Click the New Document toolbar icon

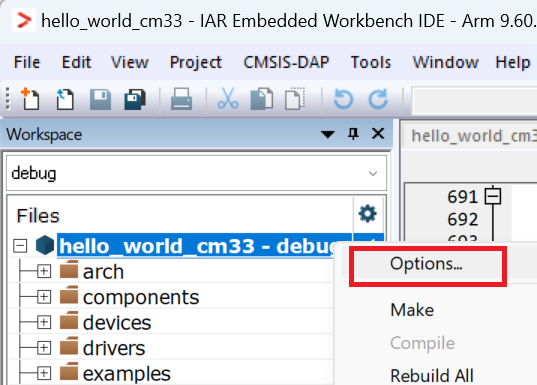30,99
